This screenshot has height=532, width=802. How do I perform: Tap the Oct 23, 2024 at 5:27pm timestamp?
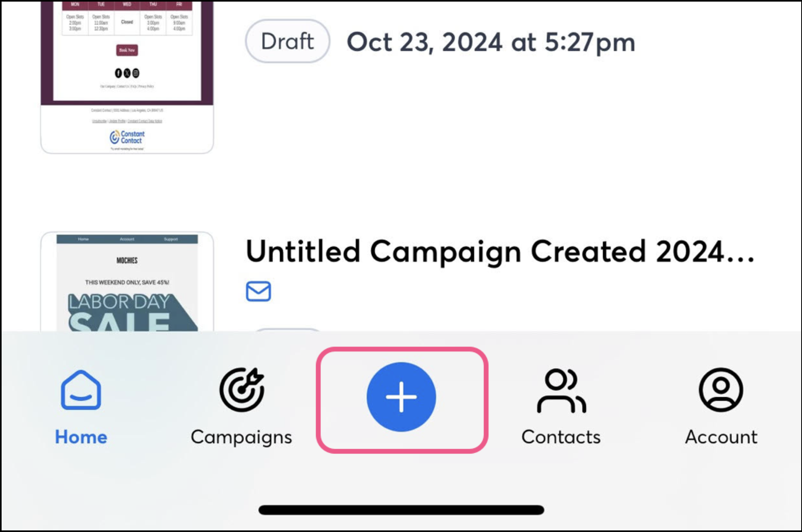[x=491, y=42]
